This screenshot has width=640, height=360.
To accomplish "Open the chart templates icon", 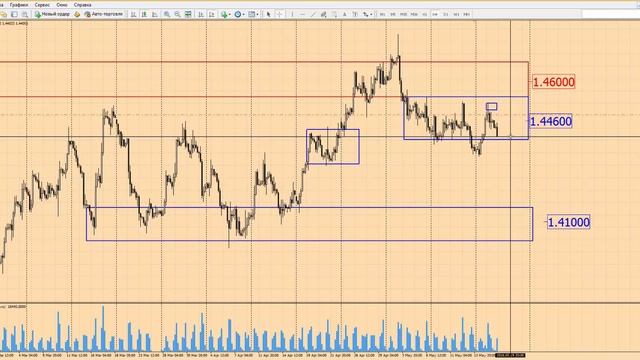I will point(252,14).
